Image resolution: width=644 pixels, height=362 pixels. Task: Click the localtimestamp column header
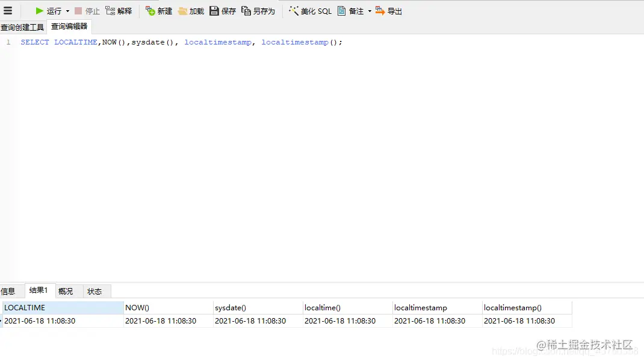(437, 307)
